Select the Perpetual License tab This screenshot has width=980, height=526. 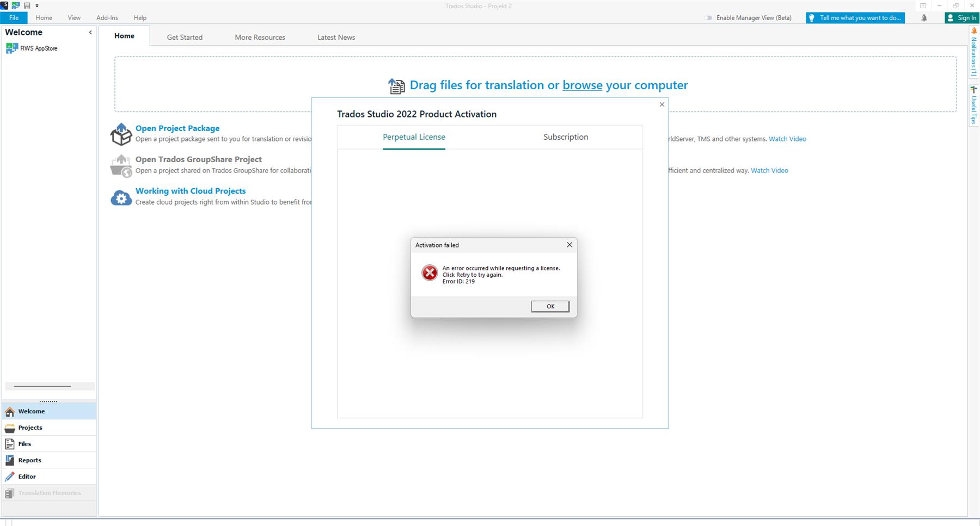pos(414,137)
